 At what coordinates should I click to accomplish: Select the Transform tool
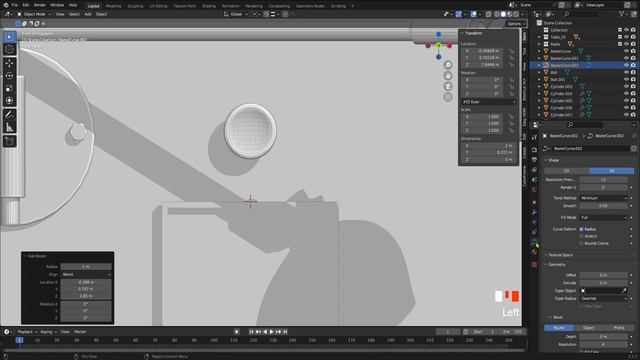tap(9, 100)
